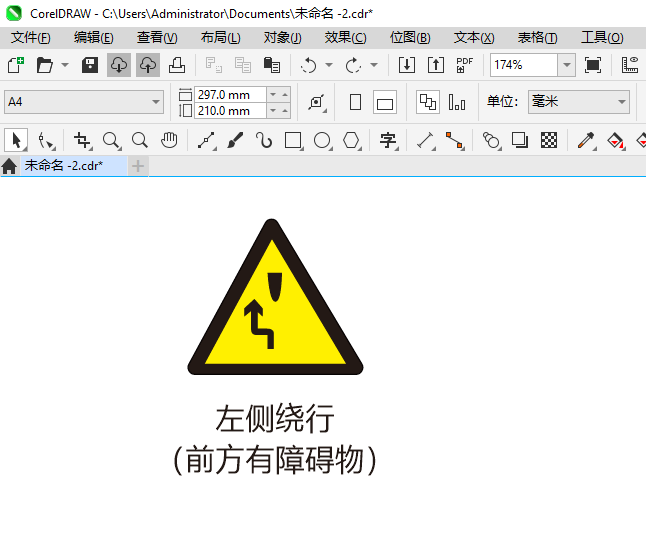Open the Redo history dropdown arrow
This screenshot has width=646, height=551.
coord(374,65)
